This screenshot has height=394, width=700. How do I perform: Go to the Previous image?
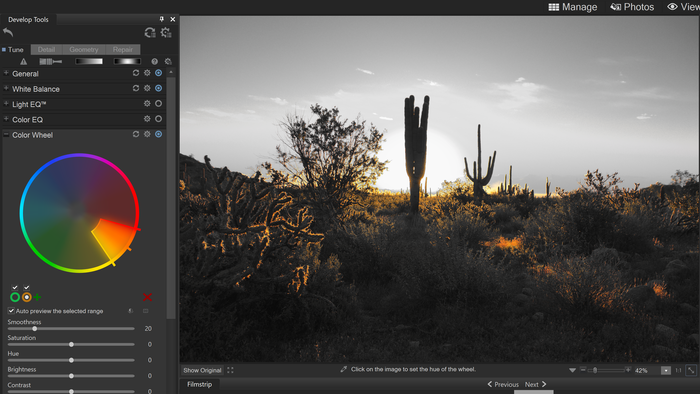(503, 384)
